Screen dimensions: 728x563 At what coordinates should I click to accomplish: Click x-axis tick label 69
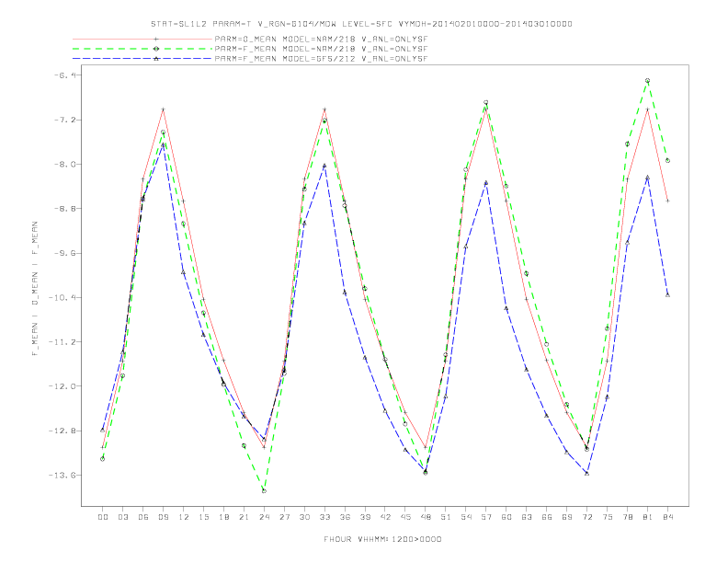coord(567,517)
